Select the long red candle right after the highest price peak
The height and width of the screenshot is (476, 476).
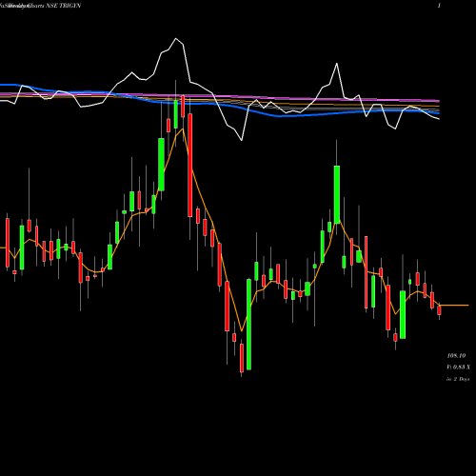pos(190,166)
